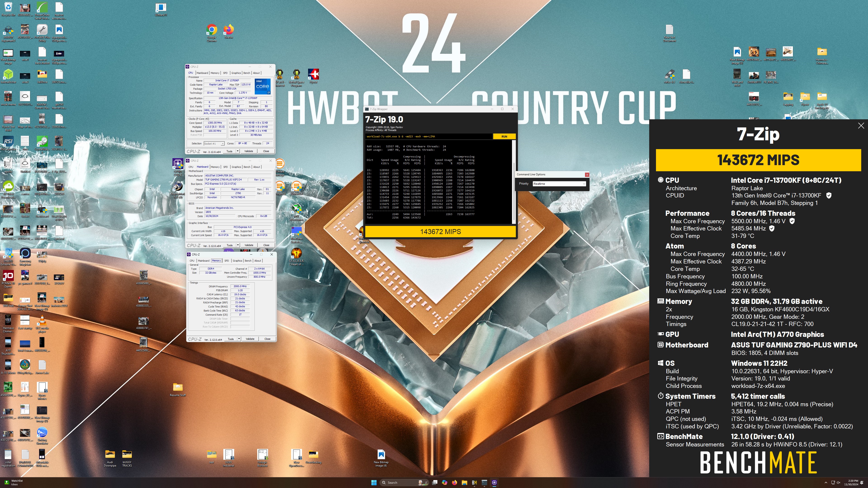Close the Command Line Options dialog

coord(587,174)
